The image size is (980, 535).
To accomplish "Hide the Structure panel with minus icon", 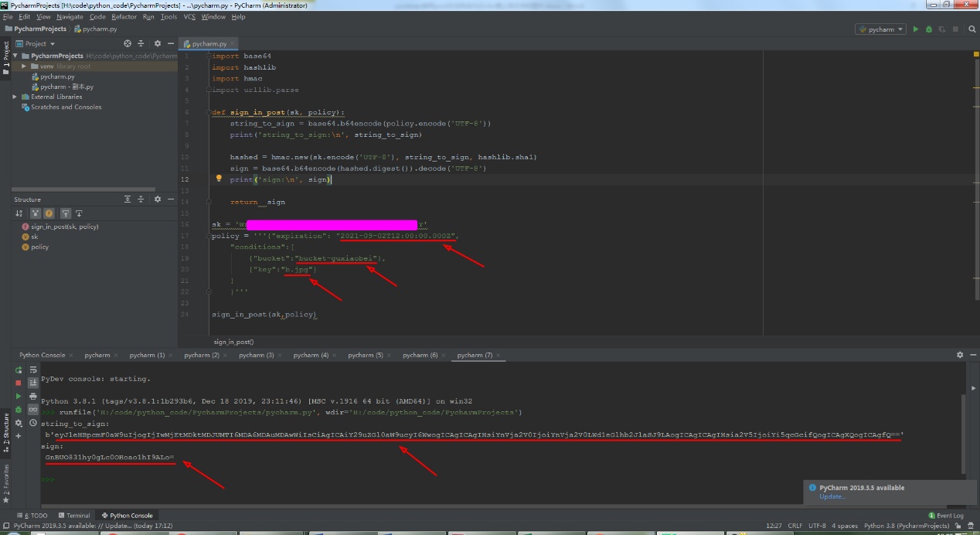I will click(171, 199).
